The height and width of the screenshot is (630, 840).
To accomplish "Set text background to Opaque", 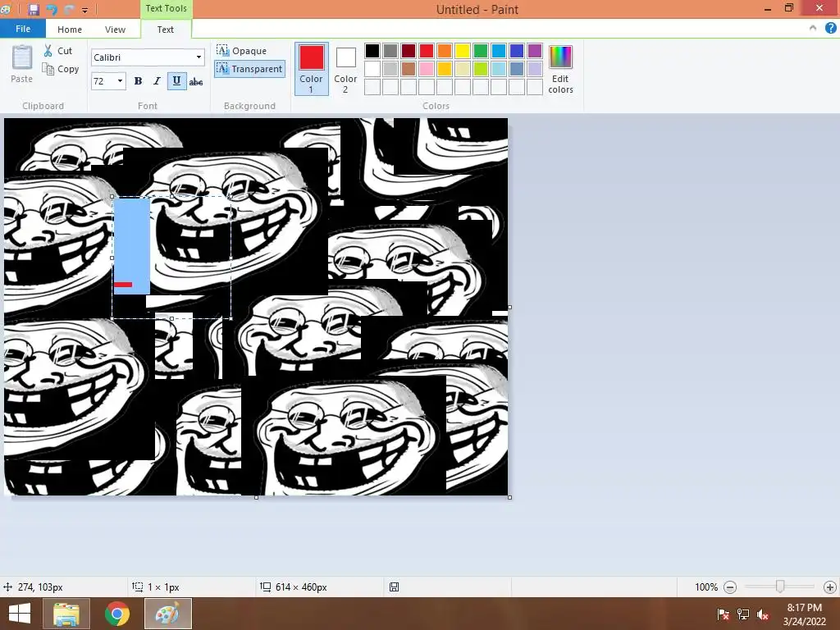I will pos(241,51).
